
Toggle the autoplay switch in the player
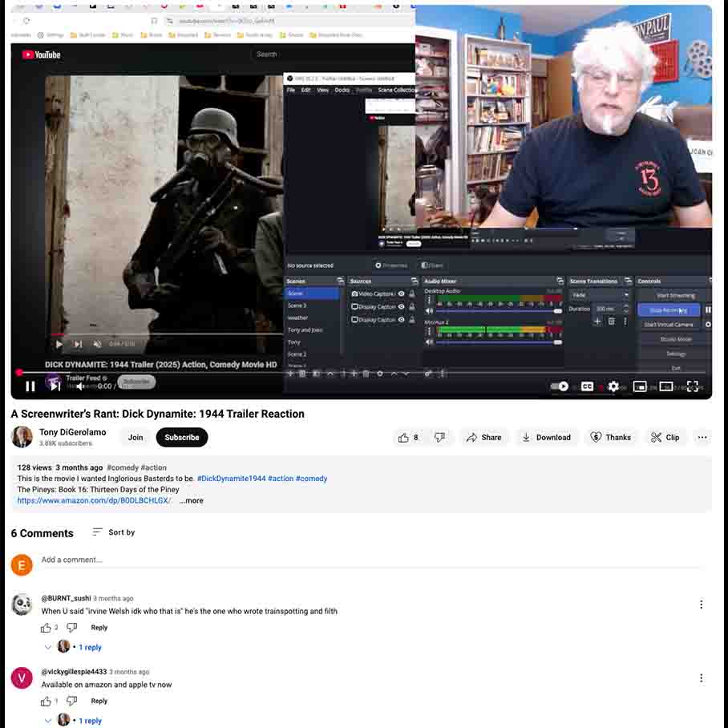point(560,386)
